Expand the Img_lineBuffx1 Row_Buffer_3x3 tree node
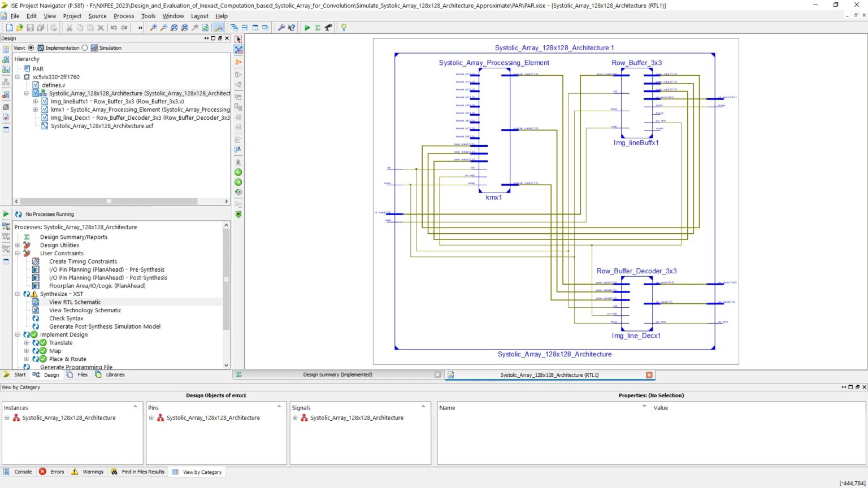868x488 pixels. [x=35, y=102]
